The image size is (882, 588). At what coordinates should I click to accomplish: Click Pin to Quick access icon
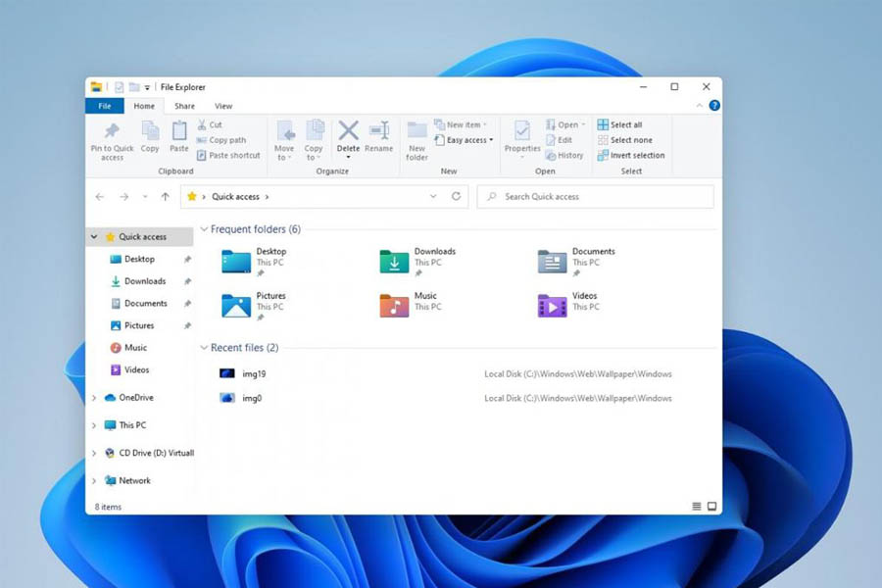click(112, 131)
